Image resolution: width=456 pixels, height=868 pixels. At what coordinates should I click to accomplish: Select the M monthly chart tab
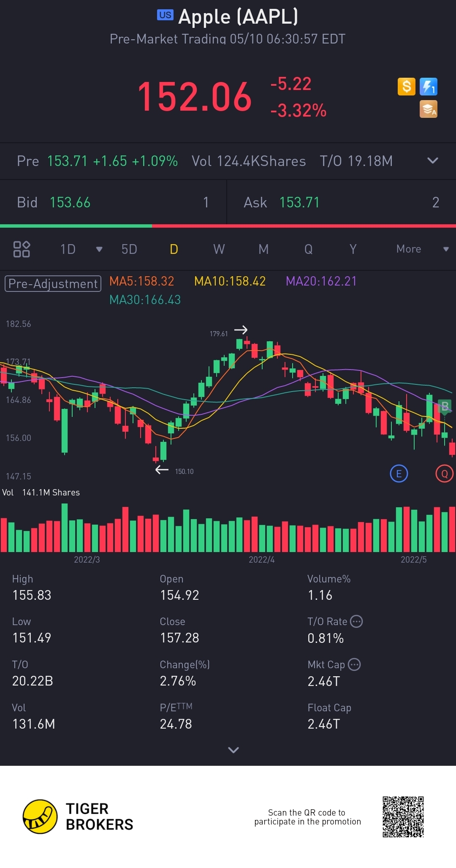click(263, 249)
